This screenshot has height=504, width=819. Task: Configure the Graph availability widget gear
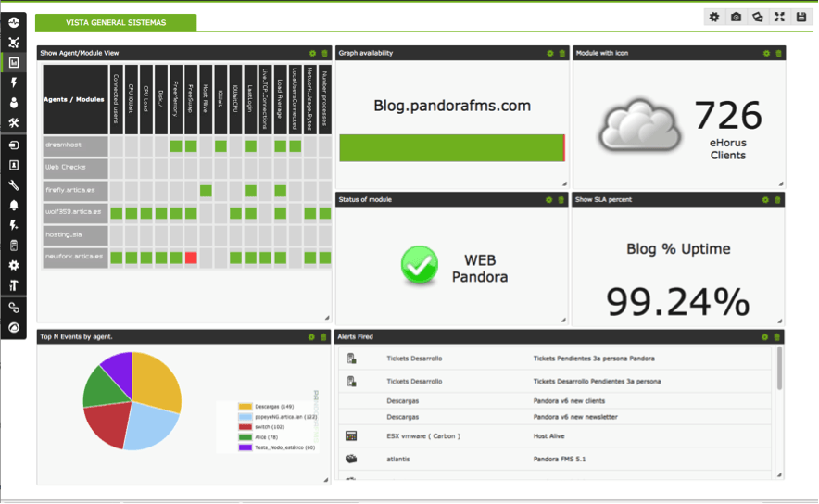pos(550,54)
